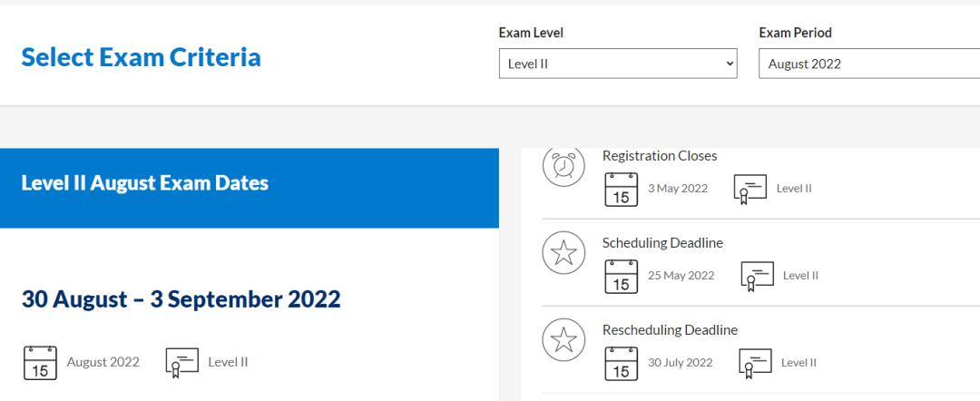Select the Level II August Exam Dates banner
This screenshot has height=401, width=980.
tap(249, 183)
